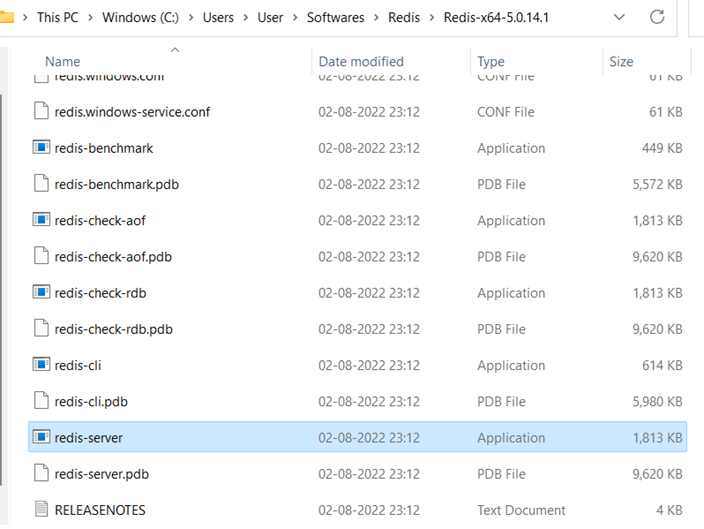Select the redis-check-aof.pdb file name
Viewport: 704px width, 529px height.
pyautogui.click(x=113, y=257)
